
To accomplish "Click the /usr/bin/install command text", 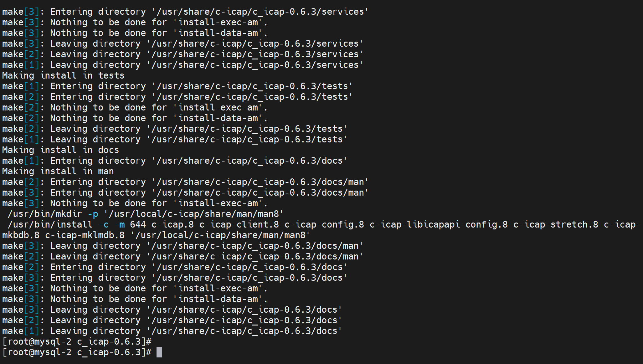I will 50,224.
